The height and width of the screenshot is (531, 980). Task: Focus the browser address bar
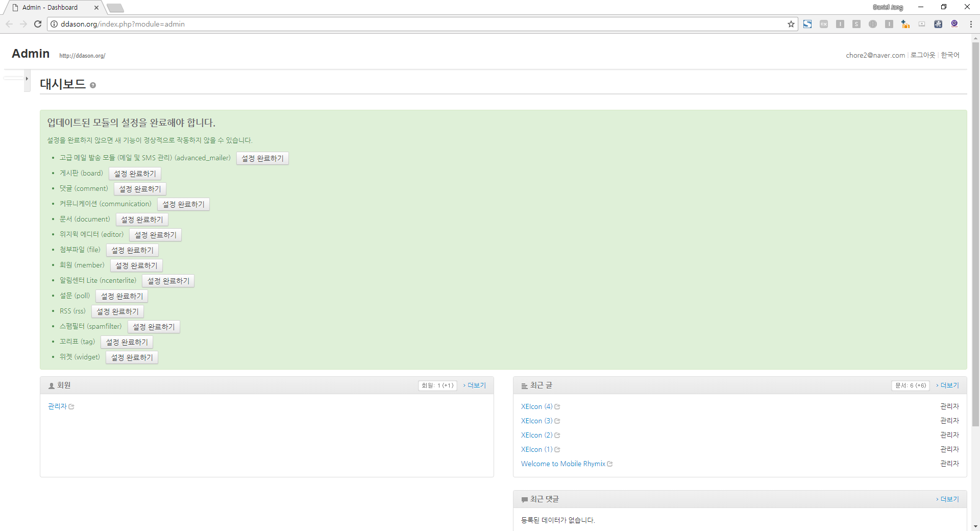pyautogui.click(x=408, y=24)
